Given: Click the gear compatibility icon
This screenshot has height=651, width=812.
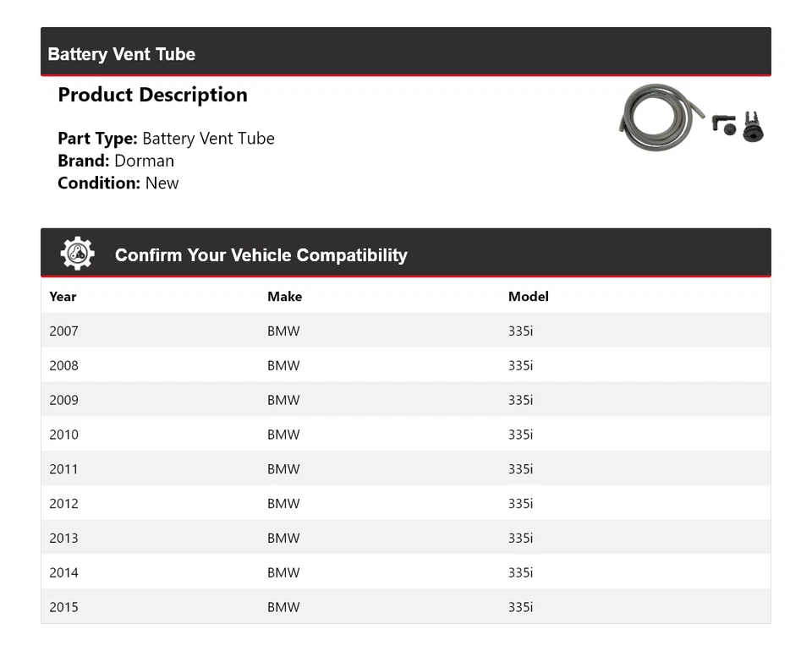Looking at the screenshot, I should [77, 254].
